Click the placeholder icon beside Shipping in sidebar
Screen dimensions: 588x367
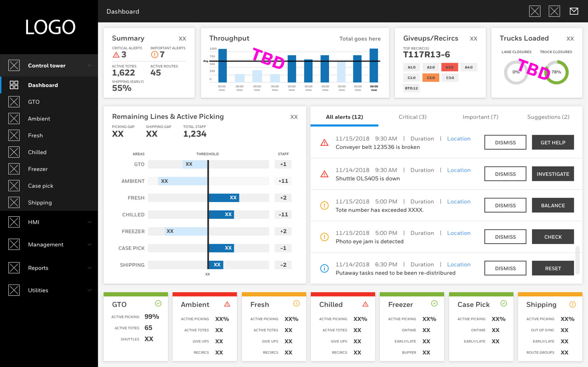coord(14,202)
